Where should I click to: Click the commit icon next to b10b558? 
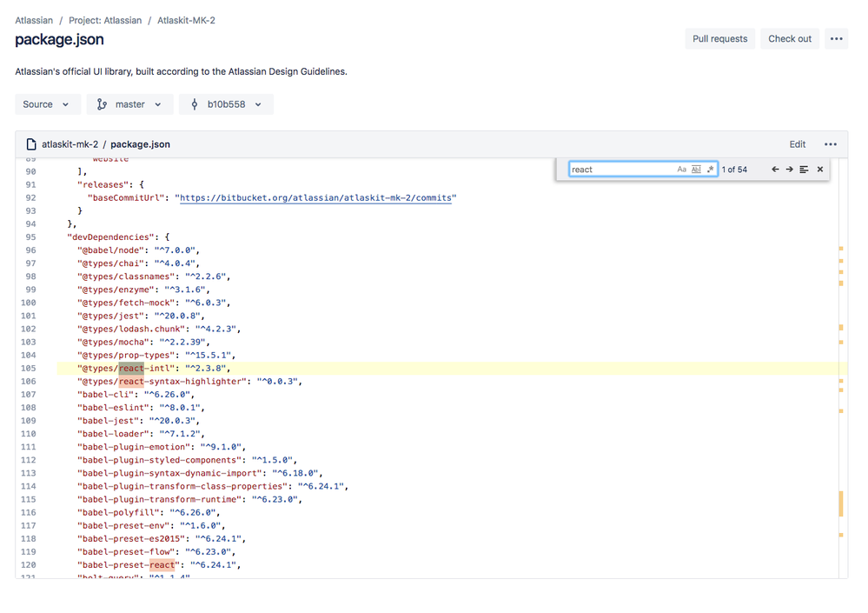(x=195, y=104)
